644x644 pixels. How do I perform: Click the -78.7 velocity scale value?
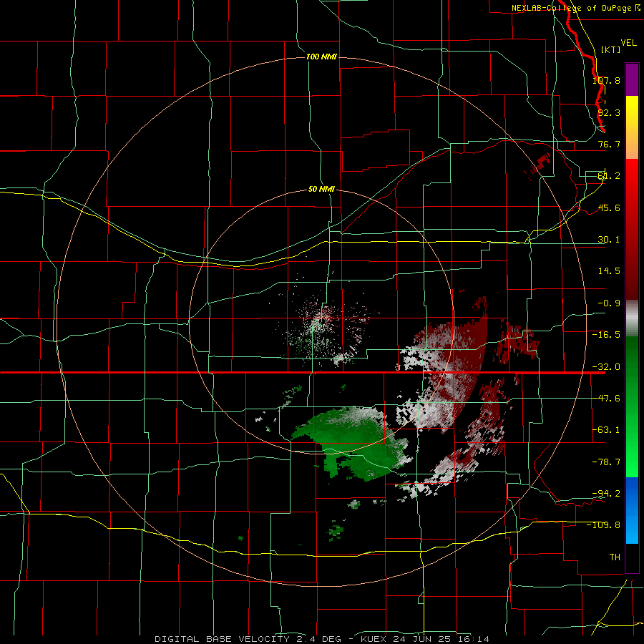click(x=606, y=462)
